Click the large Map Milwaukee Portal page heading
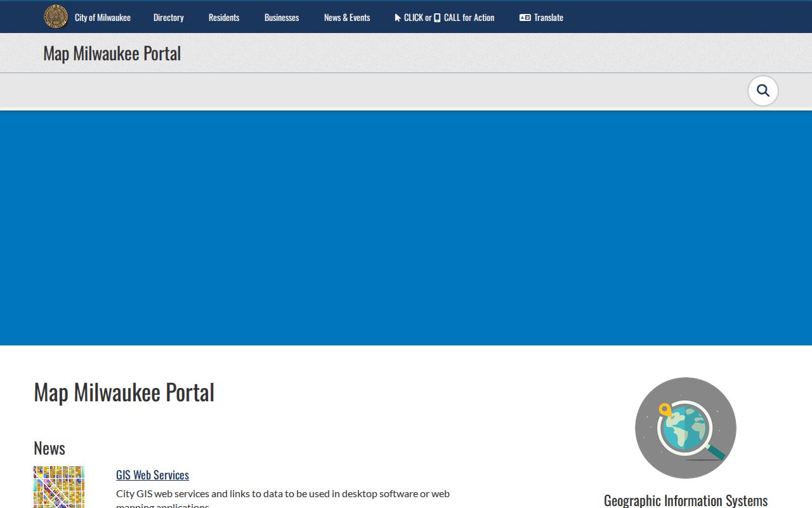This screenshot has width=812, height=508. click(124, 392)
